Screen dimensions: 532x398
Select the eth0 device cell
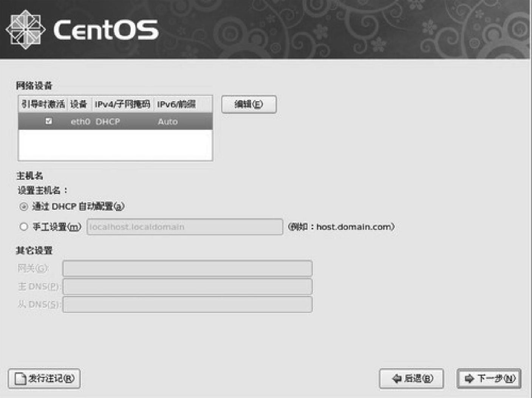click(x=80, y=121)
